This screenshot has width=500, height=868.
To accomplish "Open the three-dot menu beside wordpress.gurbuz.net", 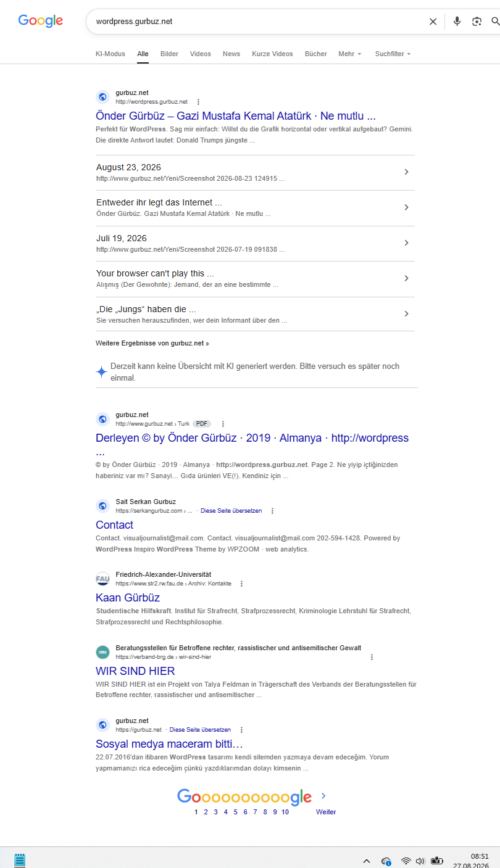I will [198, 102].
